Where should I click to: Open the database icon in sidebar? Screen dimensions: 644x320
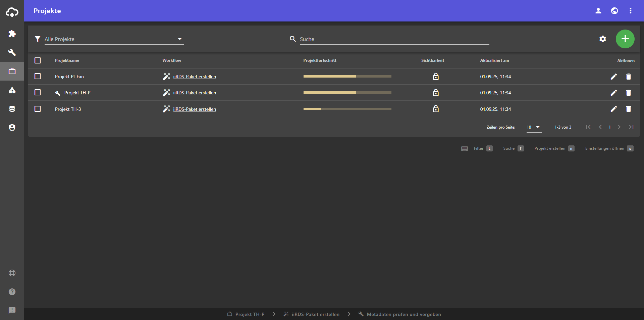(x=12, y=109)
